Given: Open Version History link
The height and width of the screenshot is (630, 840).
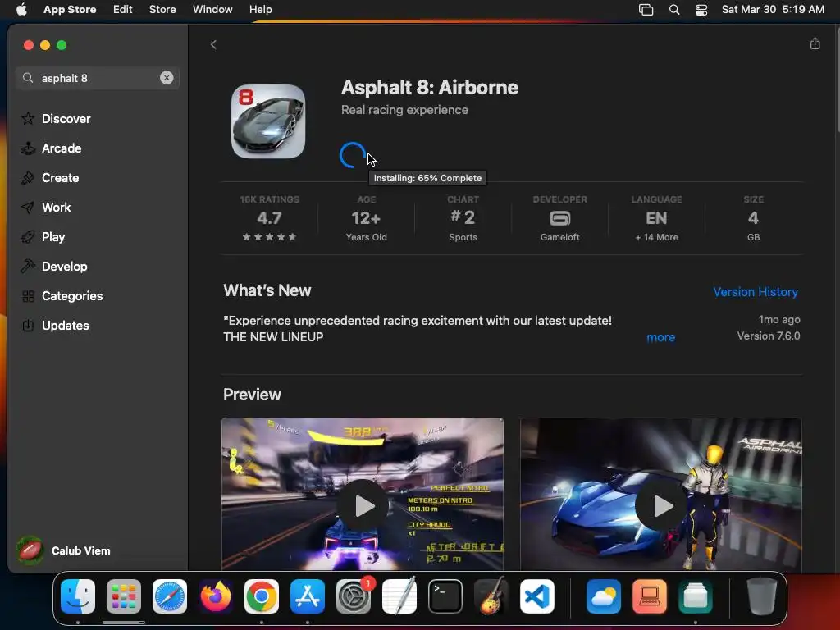Looking at the screenshot, I should click(756, 291).
